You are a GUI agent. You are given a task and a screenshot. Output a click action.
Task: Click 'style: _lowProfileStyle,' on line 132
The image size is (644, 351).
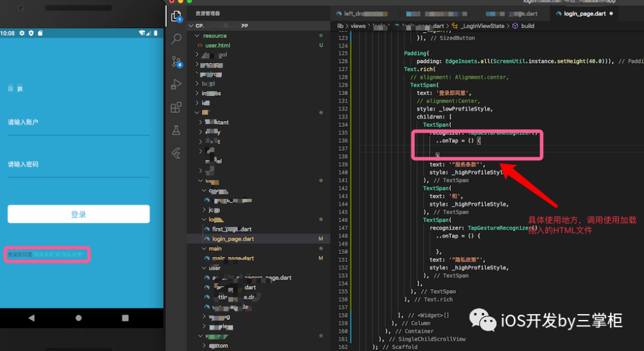(x=454, y=109)
